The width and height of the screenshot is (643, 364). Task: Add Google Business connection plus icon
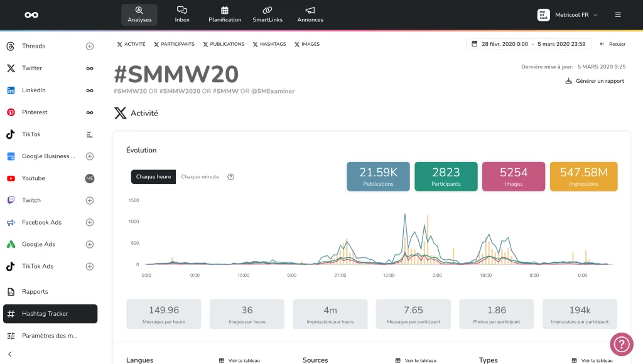tap(90, 156)
